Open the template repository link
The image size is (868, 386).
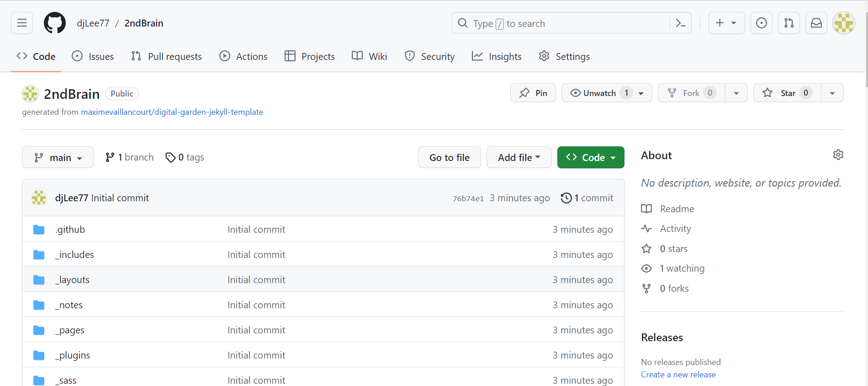[172, 112]
